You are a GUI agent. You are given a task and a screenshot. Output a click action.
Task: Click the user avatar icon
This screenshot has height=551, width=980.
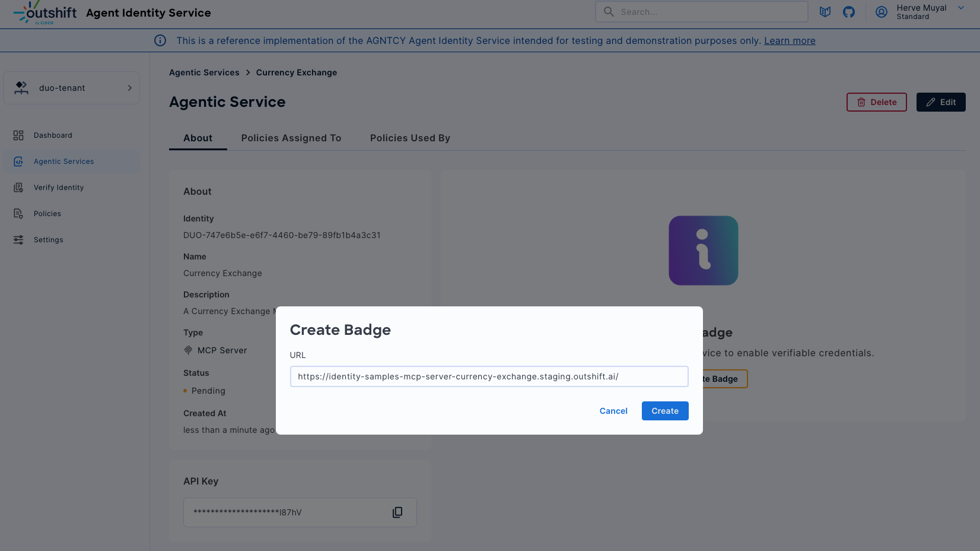[882, 12]
